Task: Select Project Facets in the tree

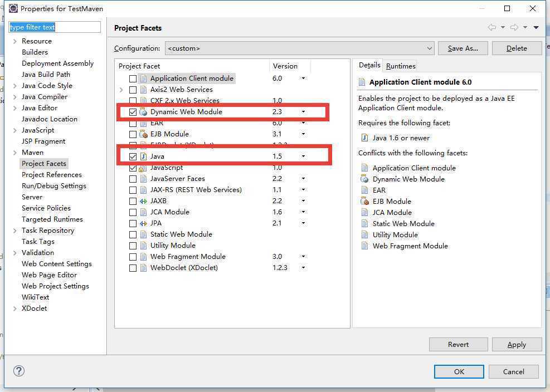Action: click(44, 164)
